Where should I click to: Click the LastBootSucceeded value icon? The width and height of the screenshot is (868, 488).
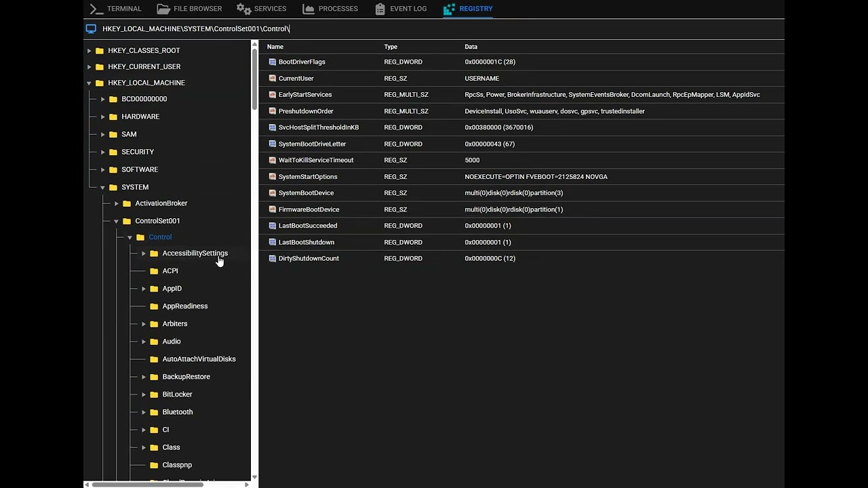point(273,226)
